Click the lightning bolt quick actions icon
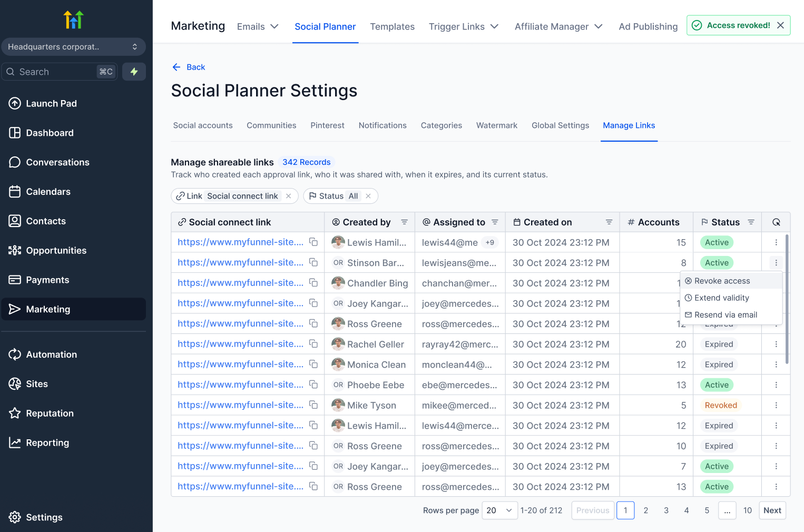 pyautogui.click(x=134, y=72)
